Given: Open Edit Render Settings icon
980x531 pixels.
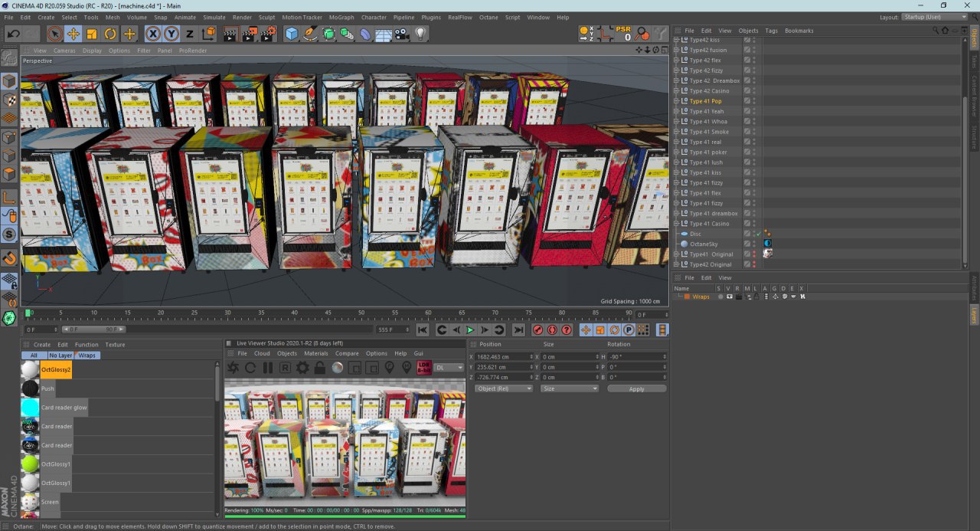Looking at the screenshot, I should click(268, 34).
